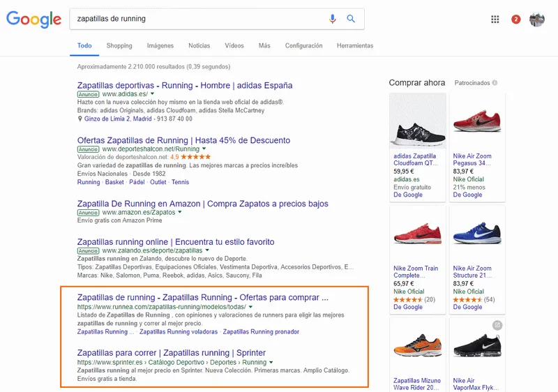Image resolution: width=558 pixels, height=392 pixels.
Task: Open the Más menu
Action: point(264,46)
